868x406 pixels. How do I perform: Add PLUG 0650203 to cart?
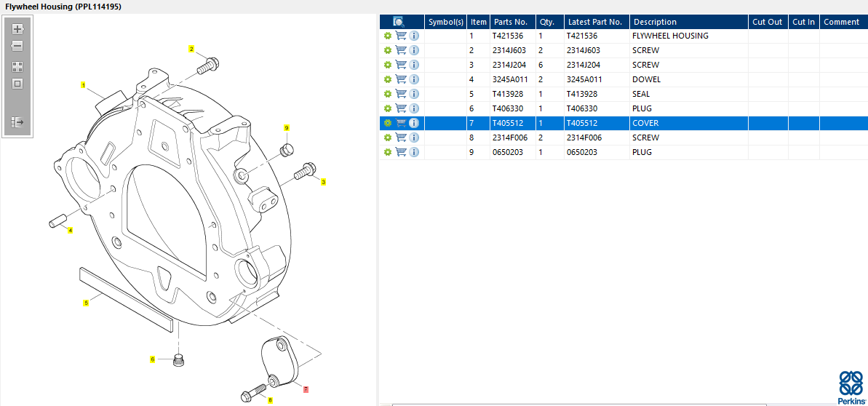[401, 152]
